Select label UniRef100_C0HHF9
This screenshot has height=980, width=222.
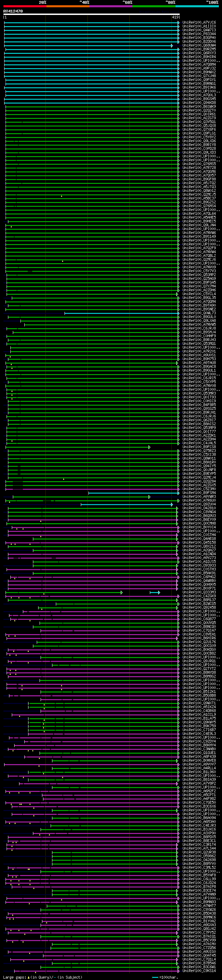(199, 336)
